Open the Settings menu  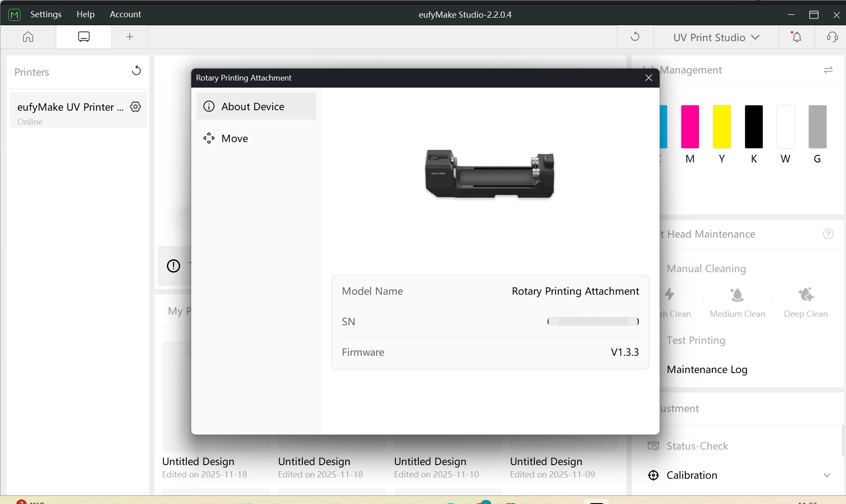[x=46, y=14]
